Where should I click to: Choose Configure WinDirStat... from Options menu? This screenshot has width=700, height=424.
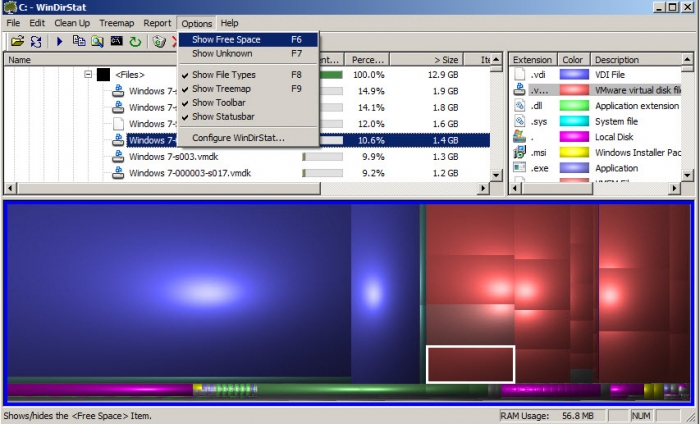tap(248, 138)
